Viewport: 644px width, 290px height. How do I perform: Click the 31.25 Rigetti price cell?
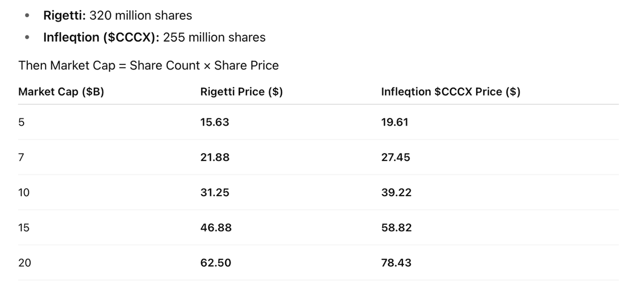[214, 192]
